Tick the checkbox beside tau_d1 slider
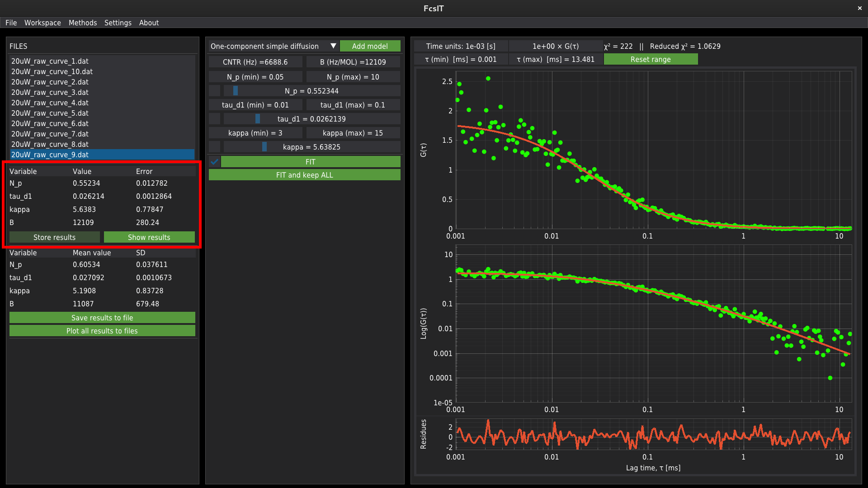The height and width of the screenshot is (488, 868). (215, 119)
